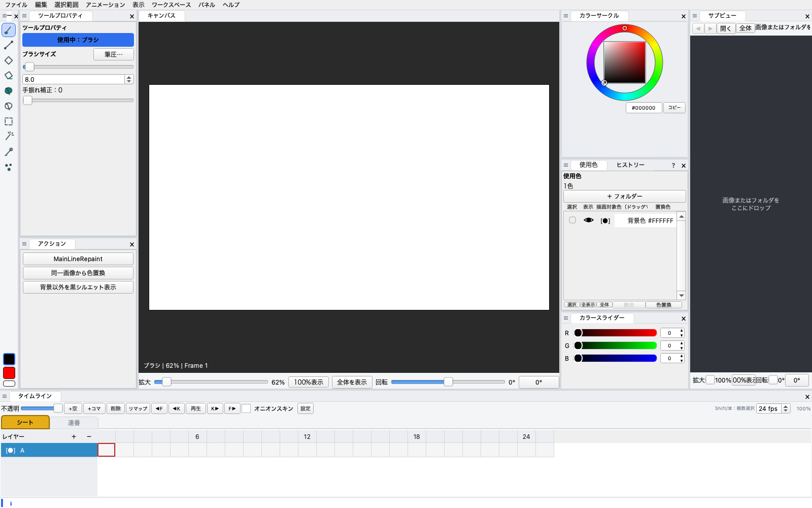This screenshot has width=812, height=508.
Task: Select the filled lasso paint tool
Action: point(9,91)
